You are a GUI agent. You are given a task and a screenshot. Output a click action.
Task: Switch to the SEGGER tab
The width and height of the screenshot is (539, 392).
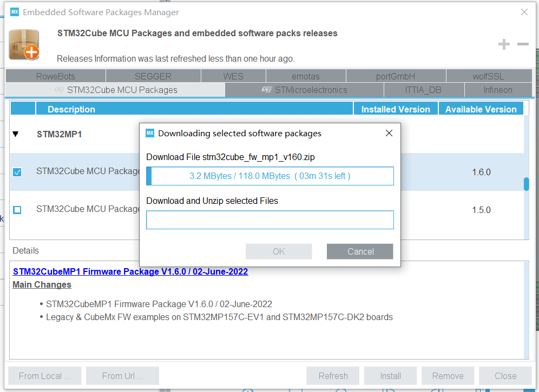153,76
